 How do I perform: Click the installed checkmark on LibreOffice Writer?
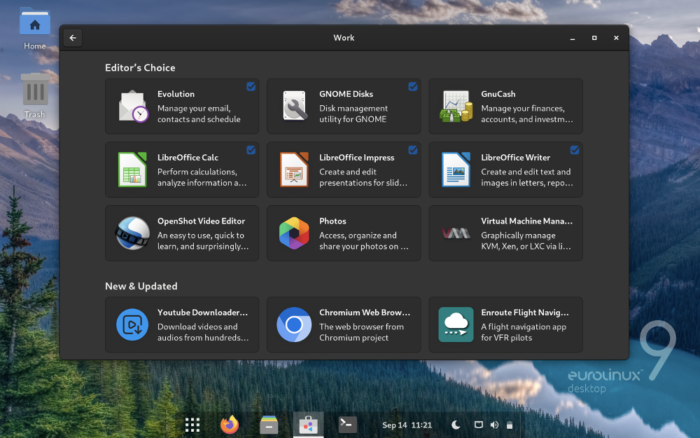point(575,150)
